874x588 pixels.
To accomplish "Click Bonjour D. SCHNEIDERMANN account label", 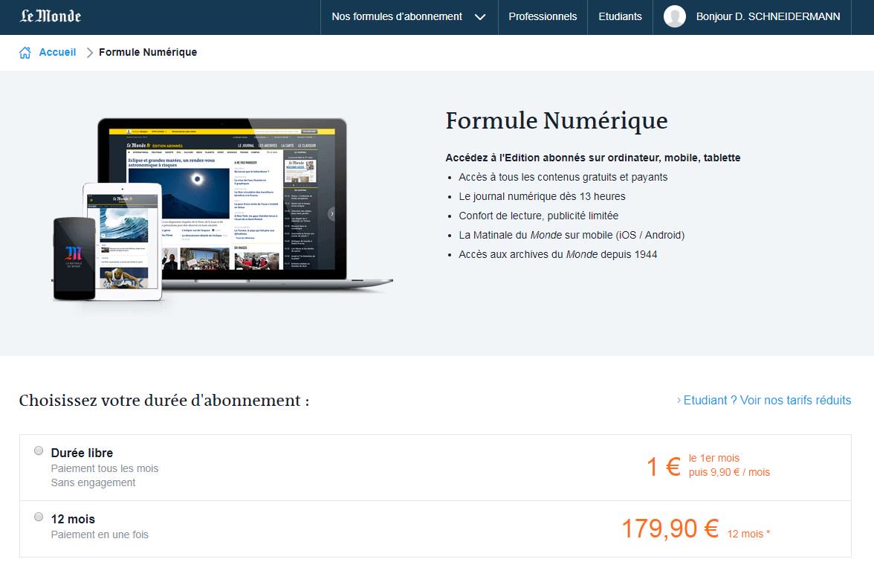I will [768, 16].
